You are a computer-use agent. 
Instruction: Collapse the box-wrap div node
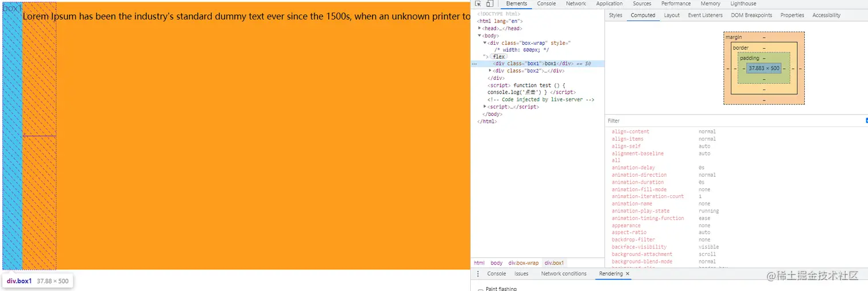(x=485, y=42)
